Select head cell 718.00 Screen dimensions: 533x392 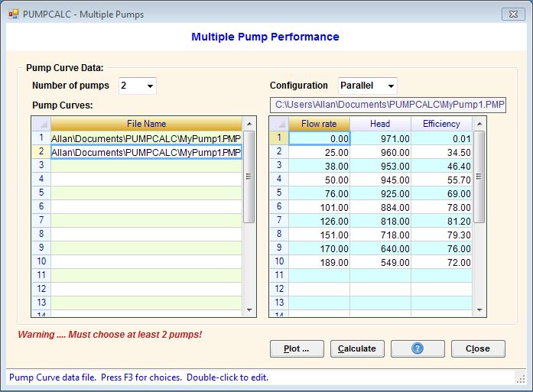[380, 235]
